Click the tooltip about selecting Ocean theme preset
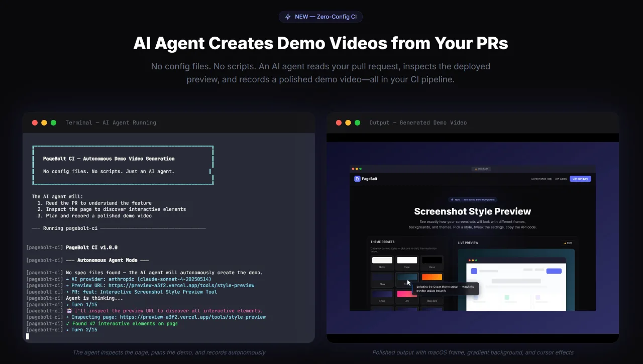Viewport: 643px width, 364px height. 446,288
